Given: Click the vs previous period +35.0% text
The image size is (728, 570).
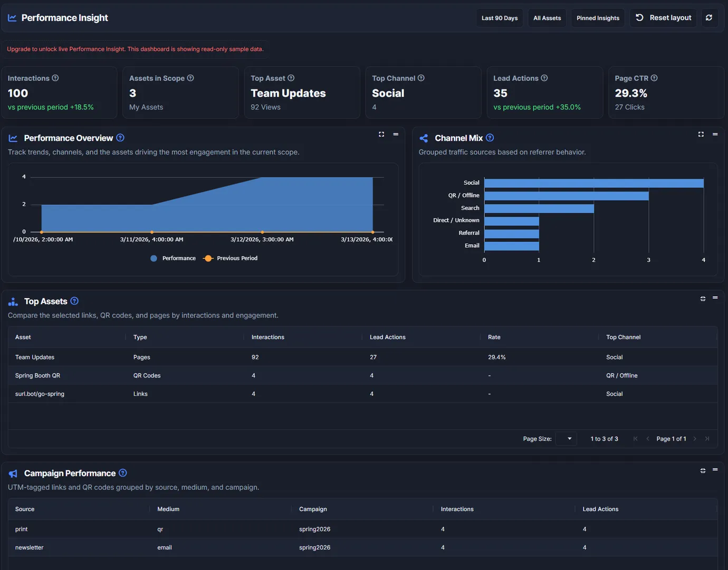Looking at the screenshot, I should 537,107.
